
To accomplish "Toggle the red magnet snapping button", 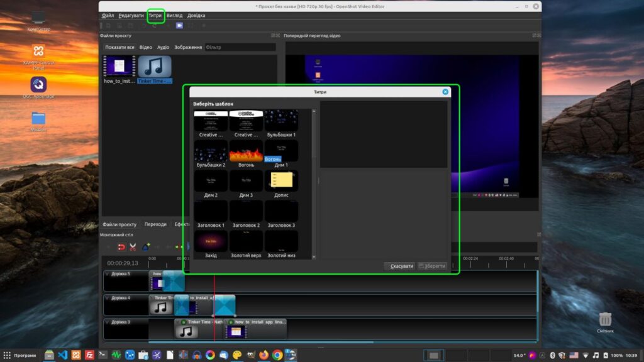I will click(x=121, y=247).
